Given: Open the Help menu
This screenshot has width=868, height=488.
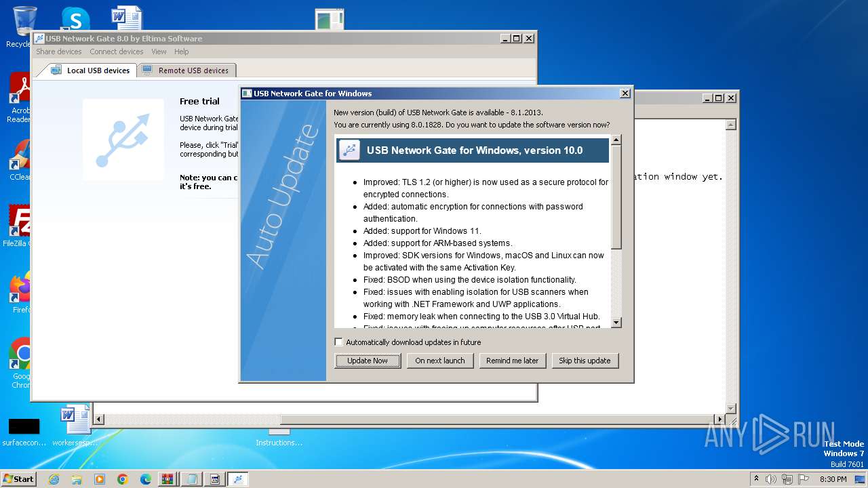Looking at the screenshot, I should pyautogui.click(x=181, y=52).
